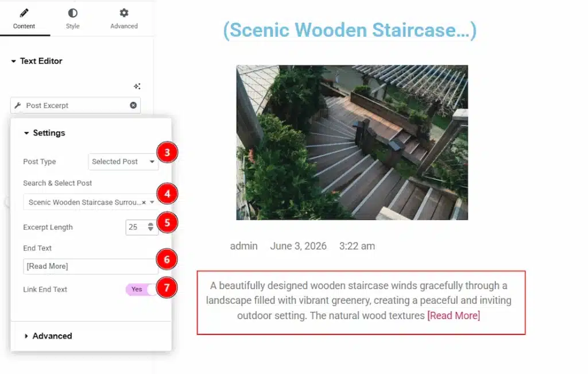Switch to the Style tab
Image resolution: width=588 pixels, height=374 pixels.
pyautogui.click(x=73, y=18)
